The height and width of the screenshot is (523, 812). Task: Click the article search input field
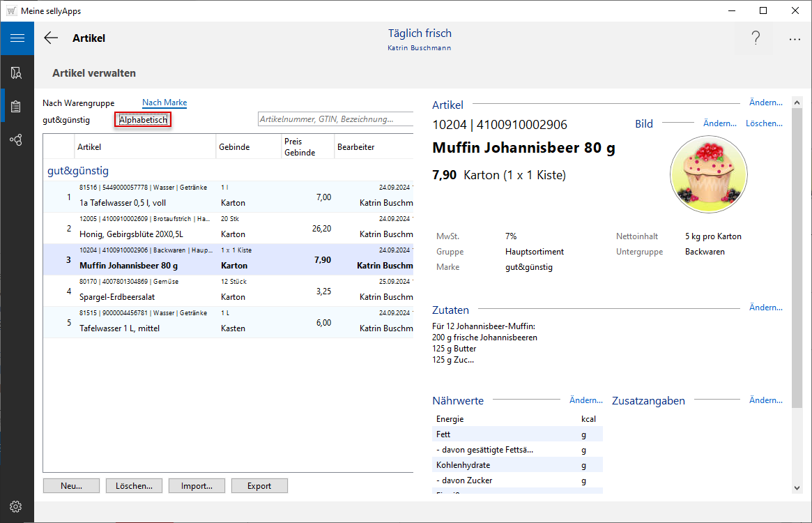click(335, 119)
